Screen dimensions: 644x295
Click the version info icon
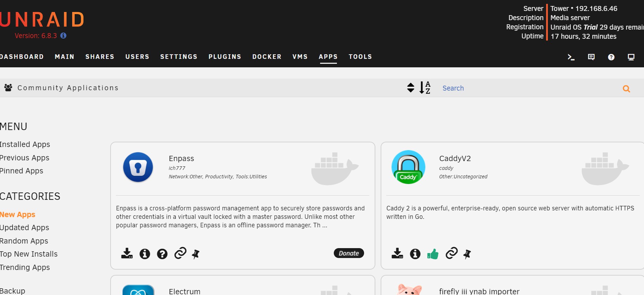click(63, 36)
